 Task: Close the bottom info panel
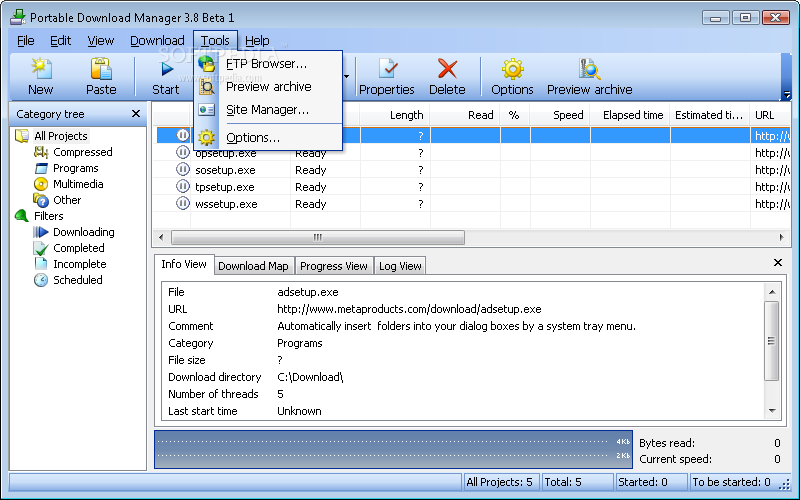[778, 262]
